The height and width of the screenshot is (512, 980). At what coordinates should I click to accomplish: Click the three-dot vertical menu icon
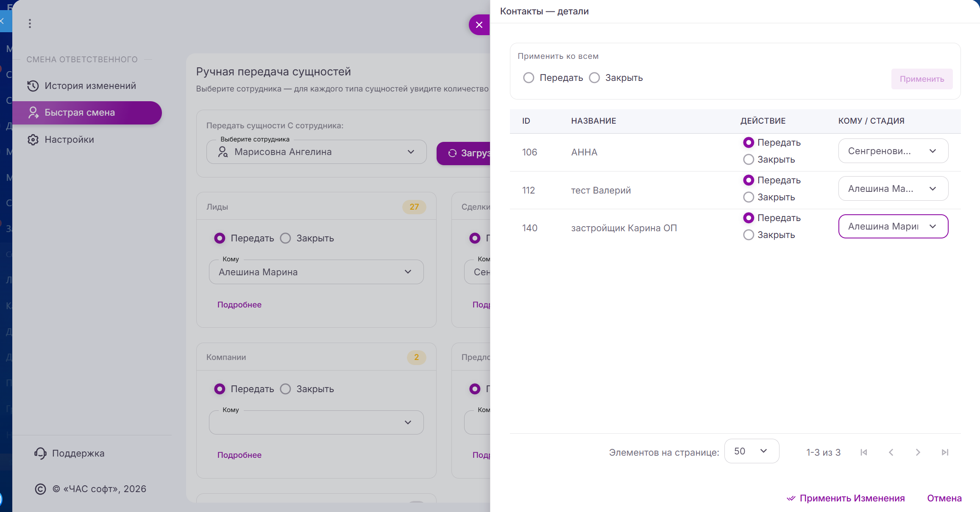[30, 24]
